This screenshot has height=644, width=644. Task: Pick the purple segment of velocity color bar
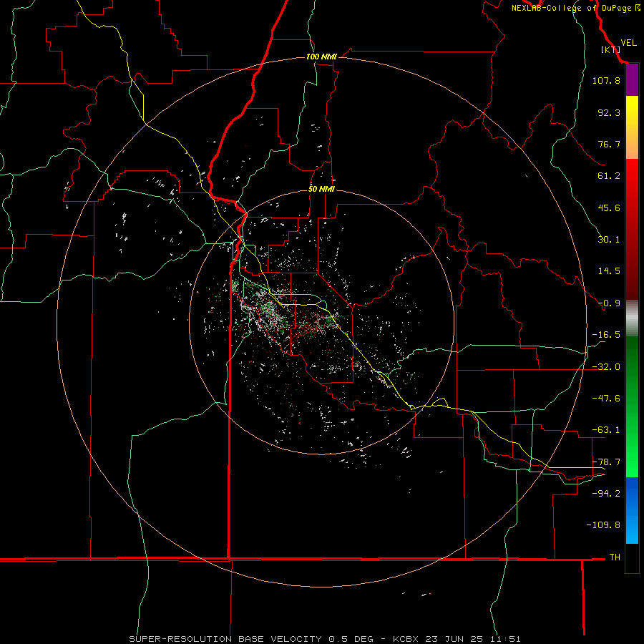pos(632,80)
